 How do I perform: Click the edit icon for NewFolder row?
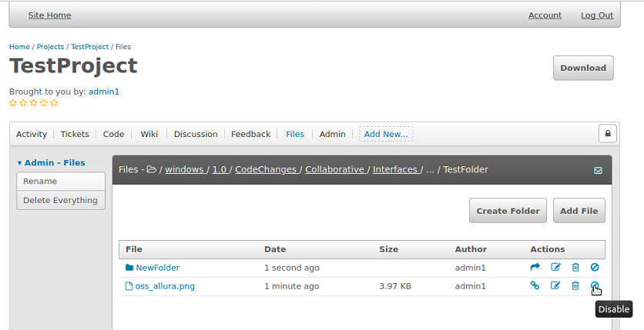(x=555, y=268)
